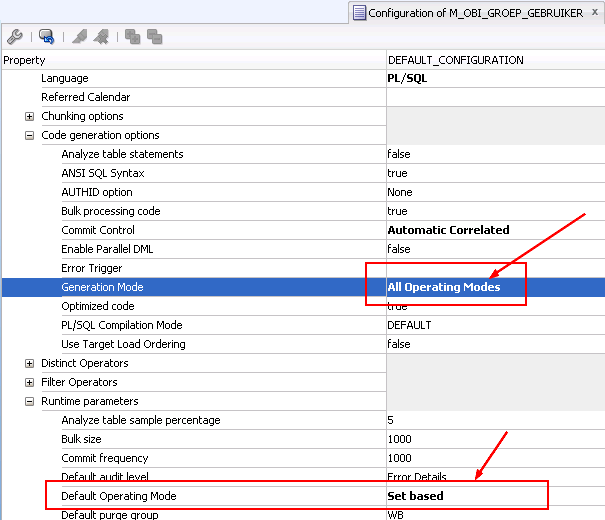
Task: Toggle the ANSI SQL Syntax true value
Action: pos(398,174)
